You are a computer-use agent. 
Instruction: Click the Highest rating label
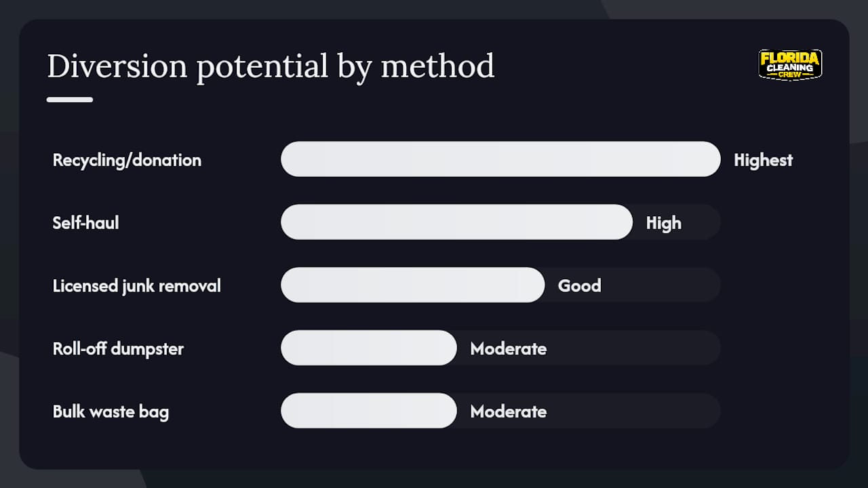(x=763, y=160)
